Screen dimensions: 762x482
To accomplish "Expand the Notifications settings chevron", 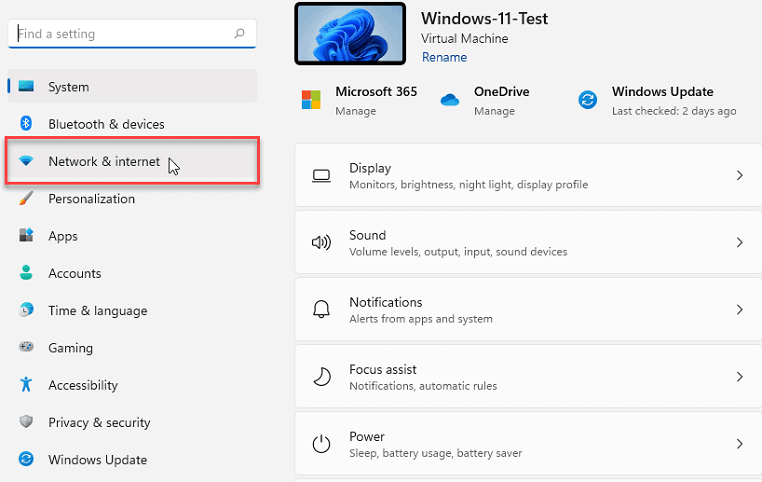I will point(740,310).
